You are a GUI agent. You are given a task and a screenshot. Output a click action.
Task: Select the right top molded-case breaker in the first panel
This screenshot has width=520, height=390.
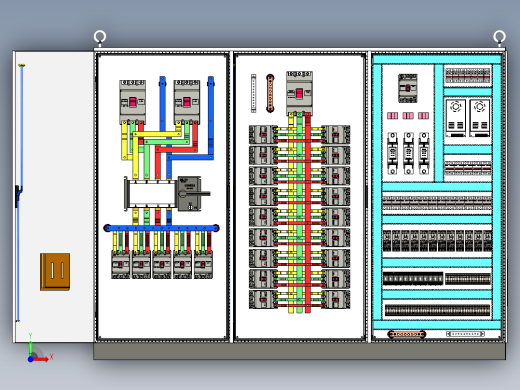187,102
